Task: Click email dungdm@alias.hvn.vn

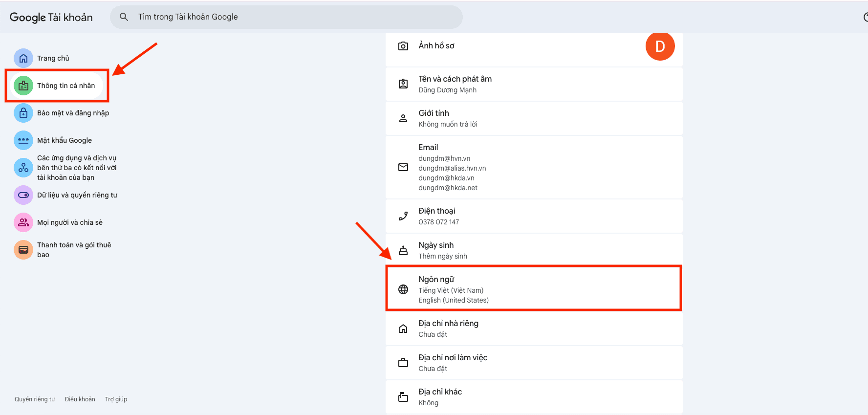Action: coord(452,168)
